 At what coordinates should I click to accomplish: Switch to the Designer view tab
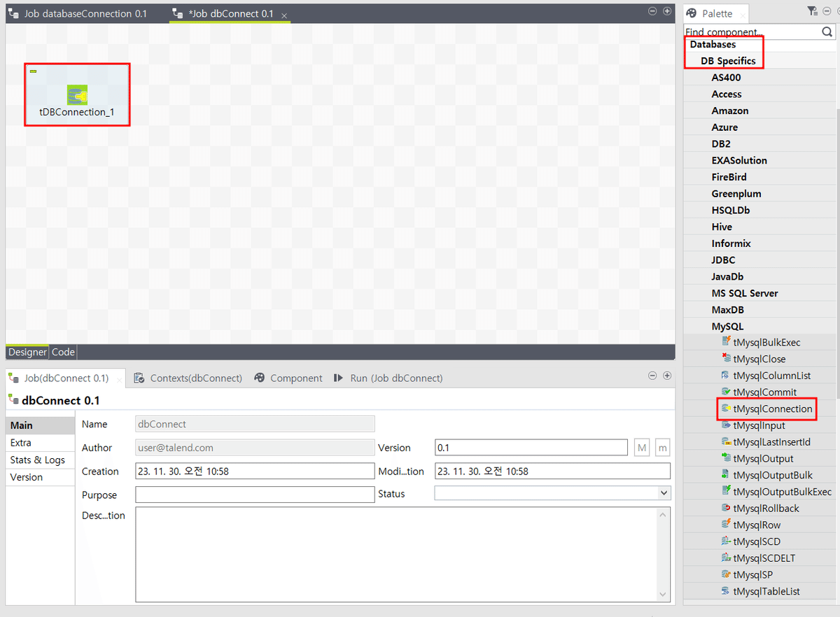(x=27, y=352)
